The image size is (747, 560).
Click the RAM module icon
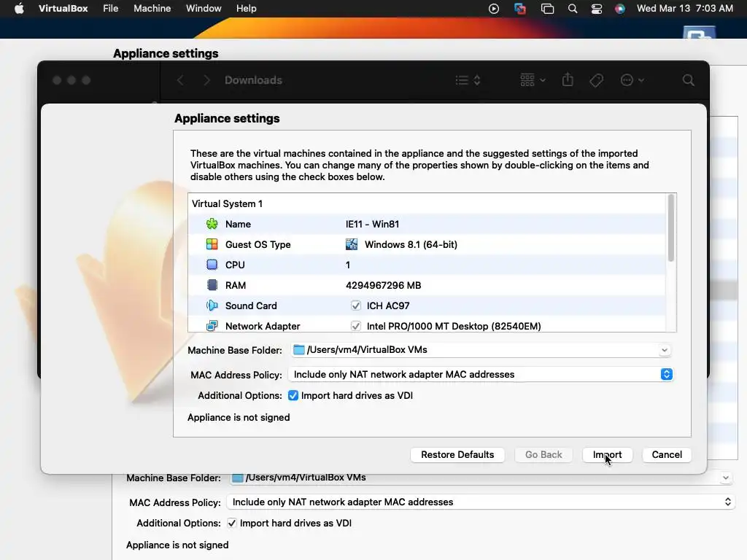[212, 285]
